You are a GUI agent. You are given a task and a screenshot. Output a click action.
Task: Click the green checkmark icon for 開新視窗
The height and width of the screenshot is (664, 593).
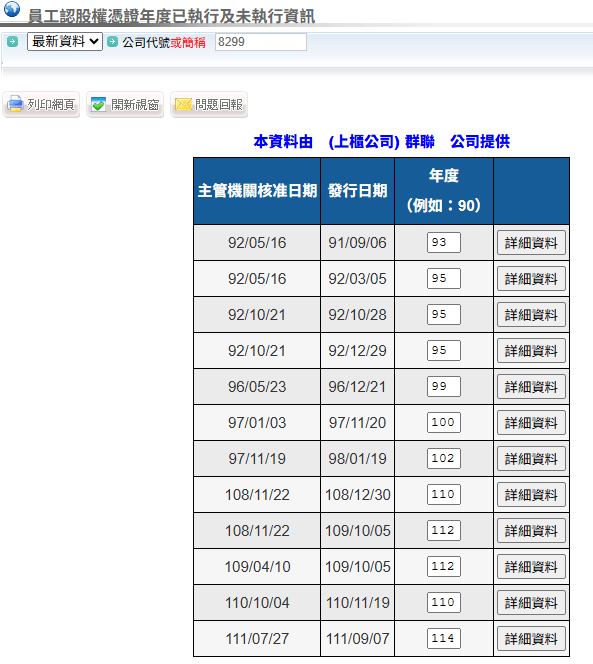(x=99, y=104)
